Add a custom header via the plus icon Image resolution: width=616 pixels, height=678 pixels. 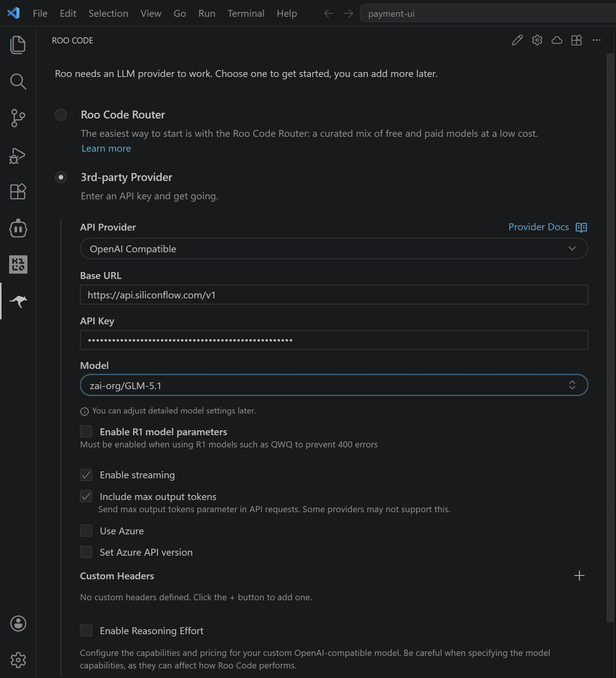[579, 575]
